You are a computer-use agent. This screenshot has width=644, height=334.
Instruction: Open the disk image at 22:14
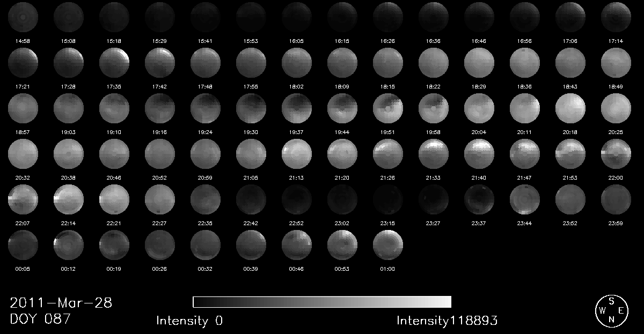point(68,199)
